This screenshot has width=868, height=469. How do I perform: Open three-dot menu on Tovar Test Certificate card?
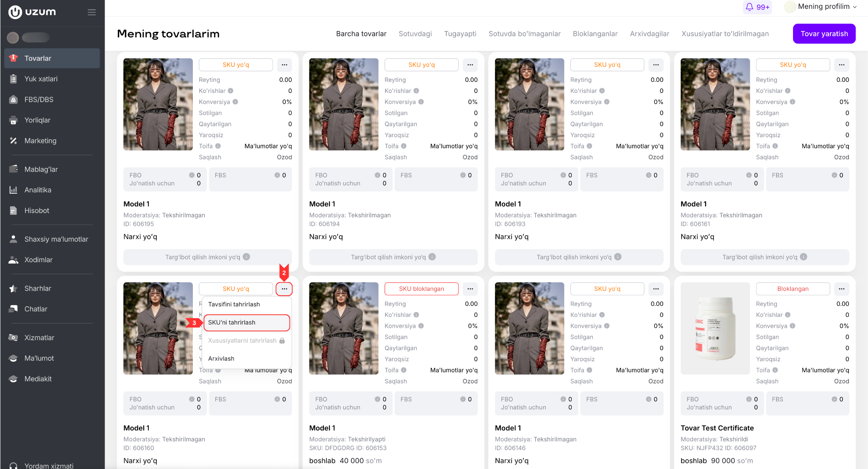841,289
